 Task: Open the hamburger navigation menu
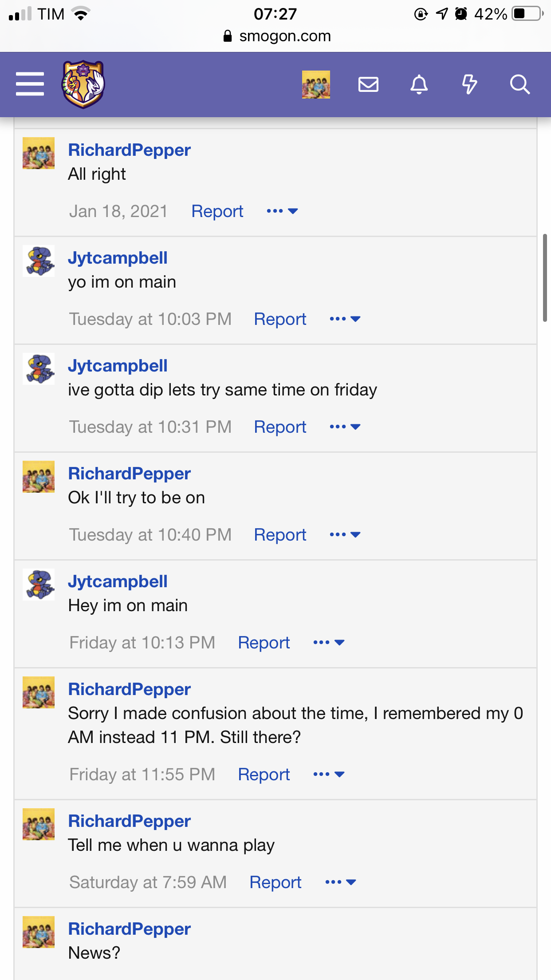click(x=30, y=84)
